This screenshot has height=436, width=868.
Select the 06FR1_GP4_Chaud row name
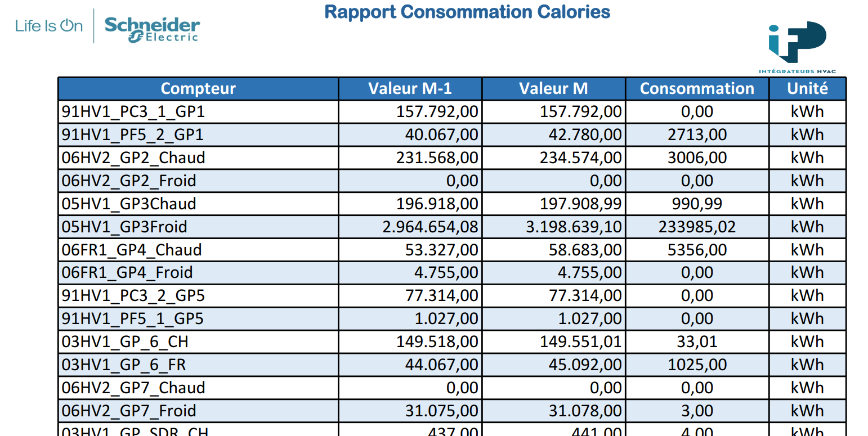tap(132, 250)
